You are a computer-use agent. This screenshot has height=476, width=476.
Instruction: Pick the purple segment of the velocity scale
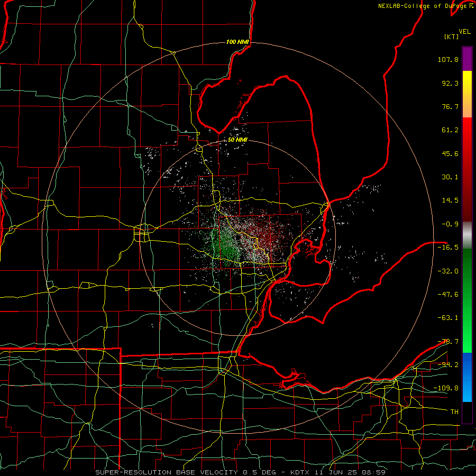pos(467,59)
